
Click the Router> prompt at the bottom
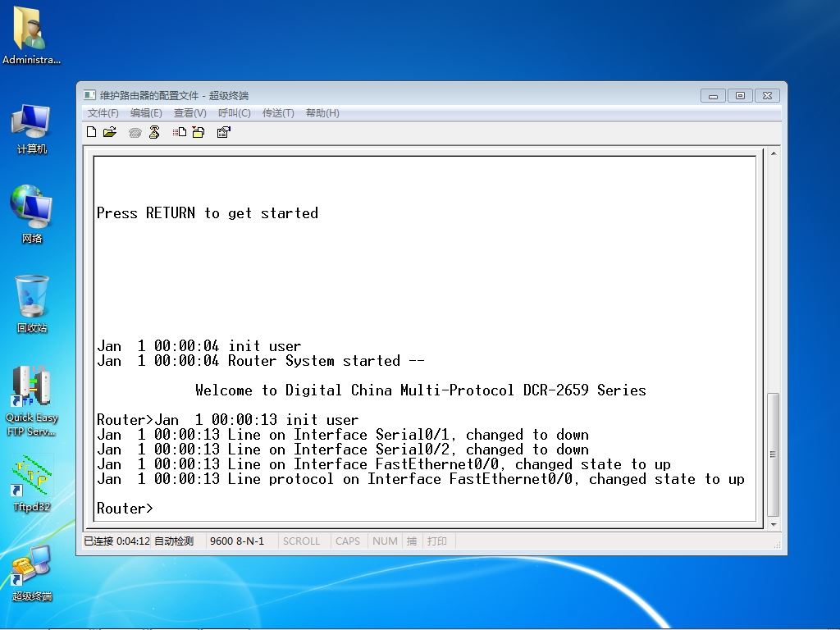click(x=125, y=509)
